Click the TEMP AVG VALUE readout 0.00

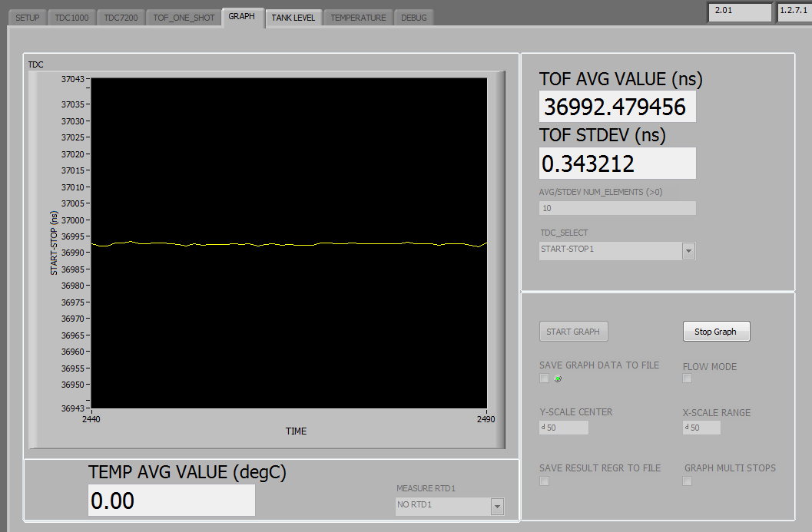tap(171, 501)
